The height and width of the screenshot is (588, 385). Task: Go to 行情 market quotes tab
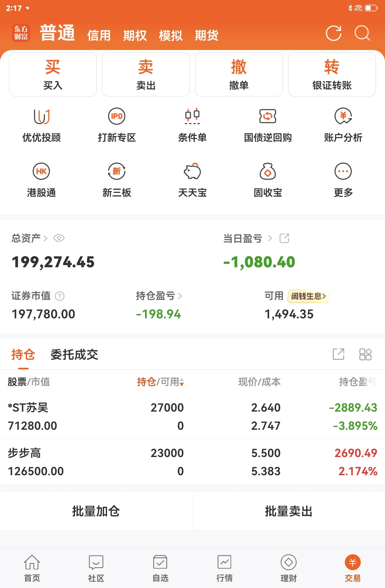(x=225, y=568)
